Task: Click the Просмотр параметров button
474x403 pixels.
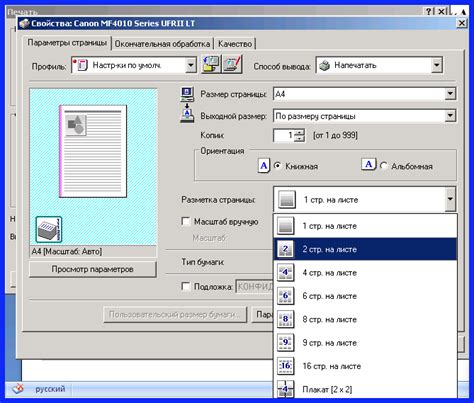Action: pos(93,269)
